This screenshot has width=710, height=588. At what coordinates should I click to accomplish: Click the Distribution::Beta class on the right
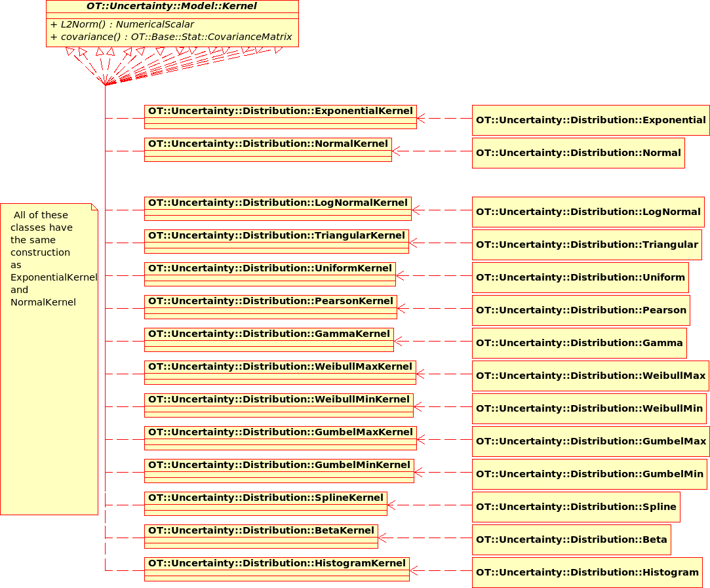click(x=571, y=539)
